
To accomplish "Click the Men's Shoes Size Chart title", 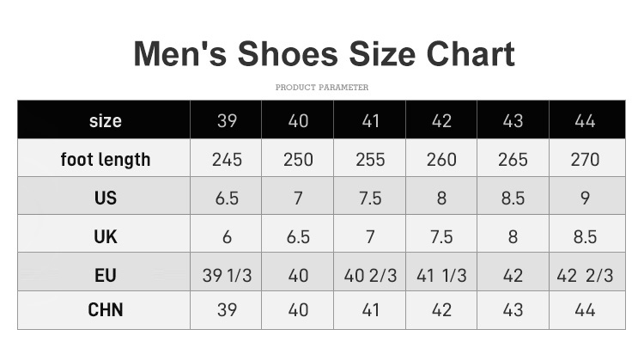I will pyautogui.click(x=324, y=53).
